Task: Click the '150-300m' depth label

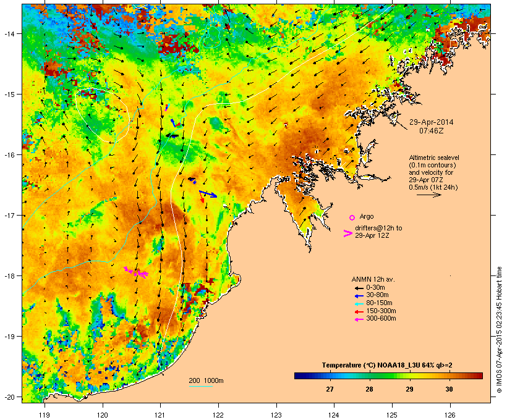Action: (381, 311)
